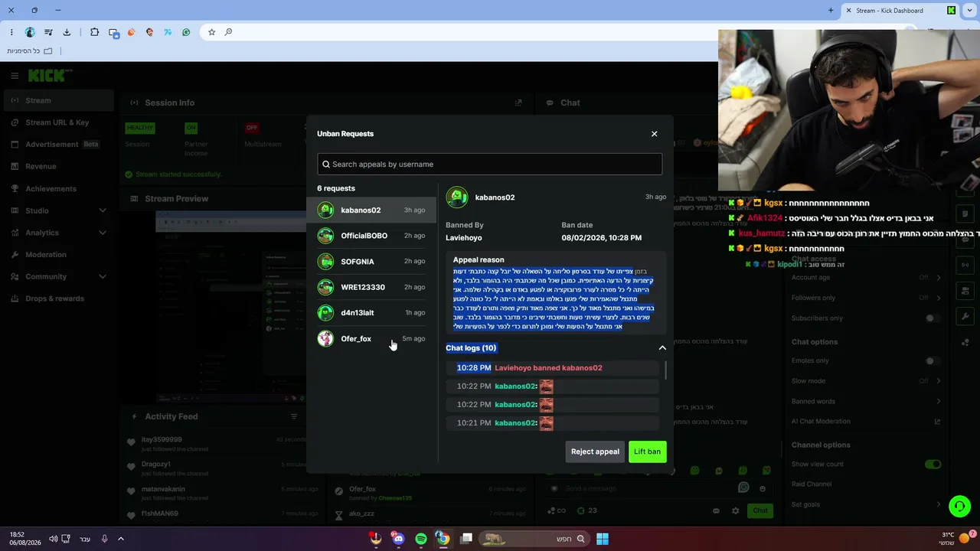980x551 pixels.
Task: Go to Stream URL & Key in sidebar
Action: coord(58,122)
